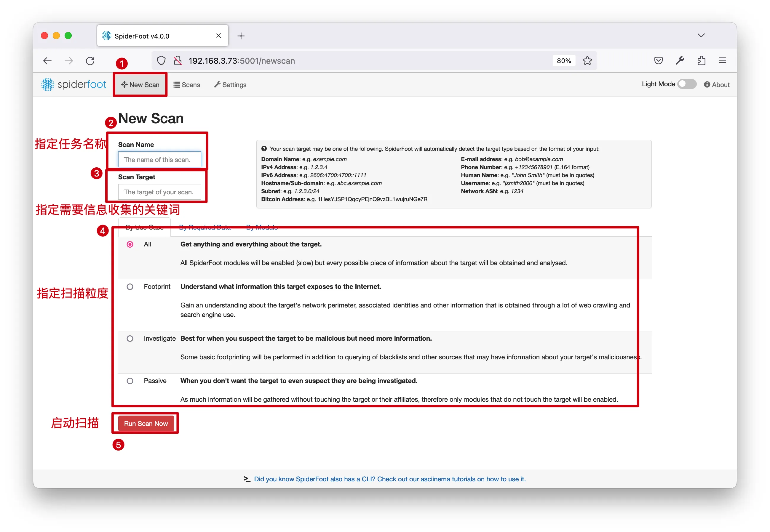Screen dimensions: 770x532
Task: Select the Footprint radio button
Action: (x=130, y=287)
